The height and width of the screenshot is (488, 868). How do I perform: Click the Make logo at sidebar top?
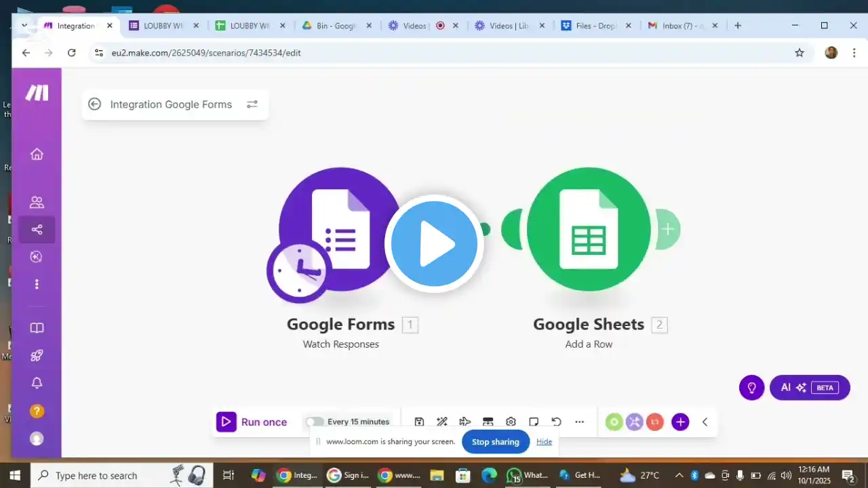tap(37, 93)
